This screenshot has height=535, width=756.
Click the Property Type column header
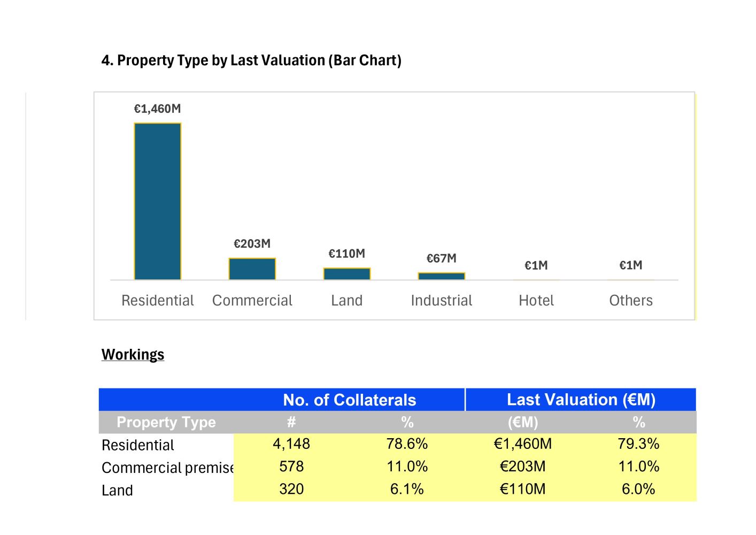click(x=166, y=423)
